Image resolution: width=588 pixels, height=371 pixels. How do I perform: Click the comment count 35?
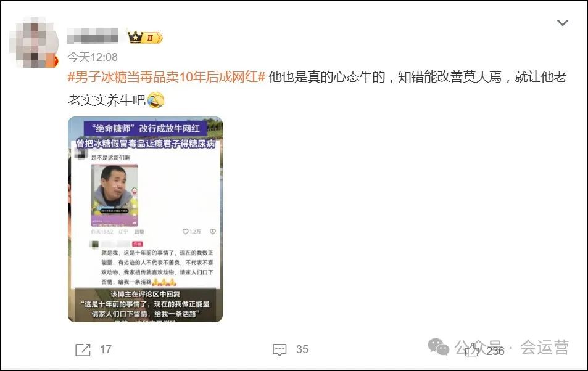(302, 349)
